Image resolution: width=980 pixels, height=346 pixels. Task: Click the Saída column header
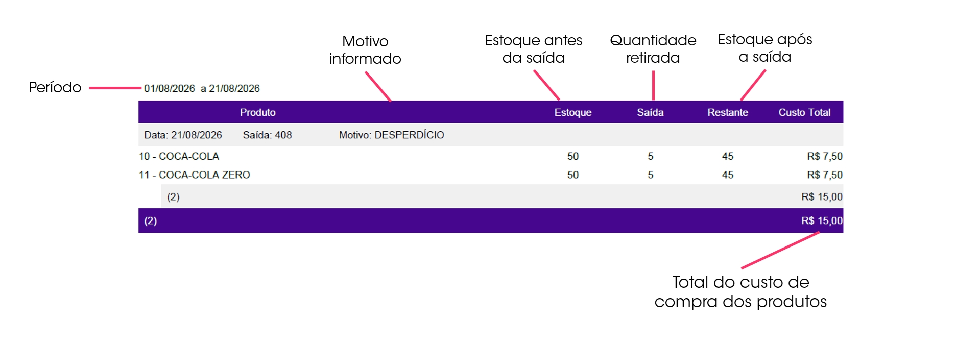click(x=650, y=112)
